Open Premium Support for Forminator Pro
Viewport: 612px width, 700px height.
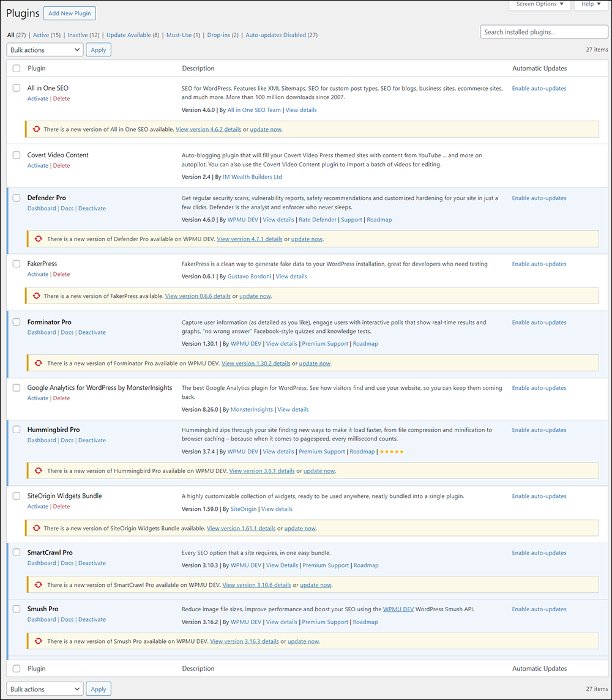coord(325,344)
